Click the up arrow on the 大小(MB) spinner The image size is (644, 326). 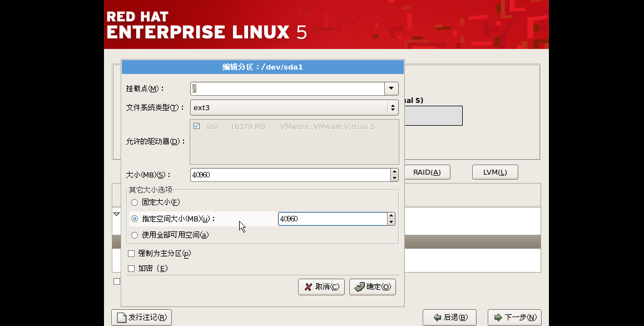pyautogui.click(x=394, y=171)
